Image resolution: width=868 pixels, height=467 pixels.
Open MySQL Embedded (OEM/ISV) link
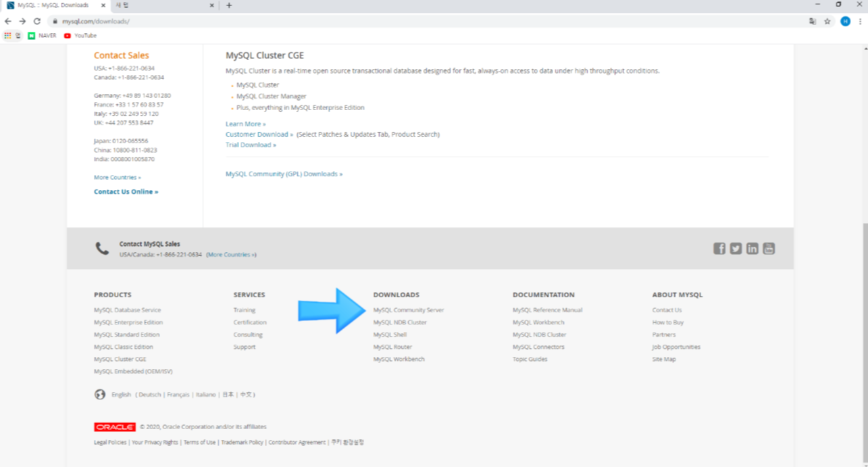(x=133, y=371)
